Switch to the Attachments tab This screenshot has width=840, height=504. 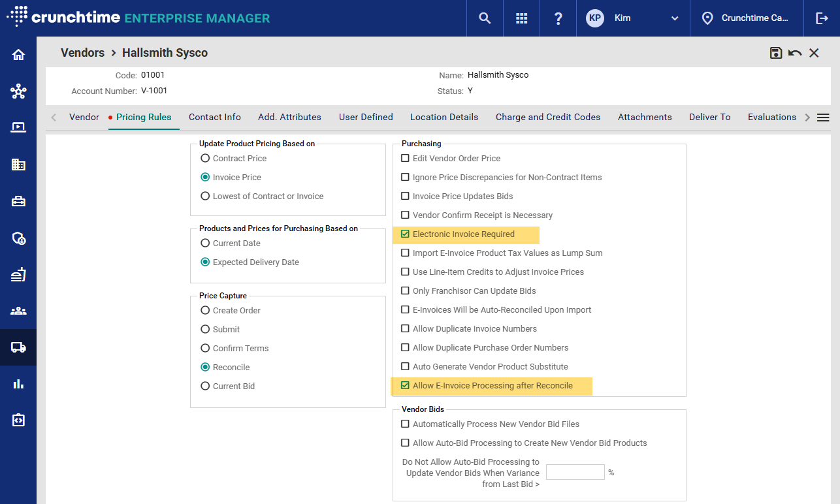[x=645, y=117]
